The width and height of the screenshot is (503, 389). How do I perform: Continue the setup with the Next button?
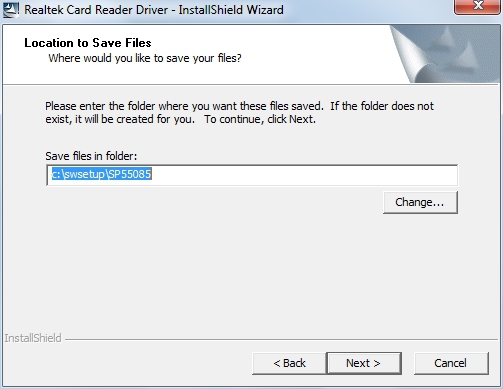tap(364, 363)
